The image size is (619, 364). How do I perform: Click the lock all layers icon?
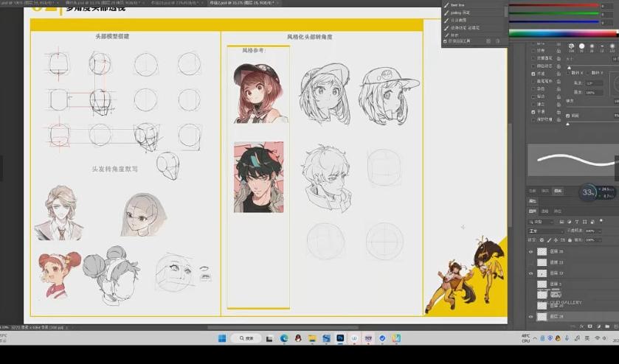click(571, 240)
